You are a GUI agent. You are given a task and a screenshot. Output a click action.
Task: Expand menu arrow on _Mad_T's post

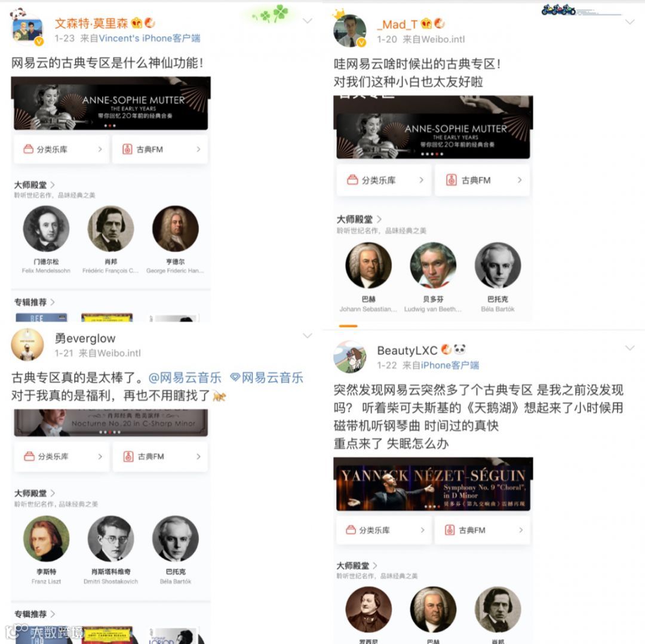[630, 21]
